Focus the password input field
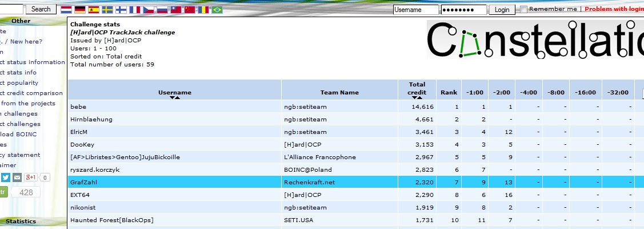 [463, 10]
